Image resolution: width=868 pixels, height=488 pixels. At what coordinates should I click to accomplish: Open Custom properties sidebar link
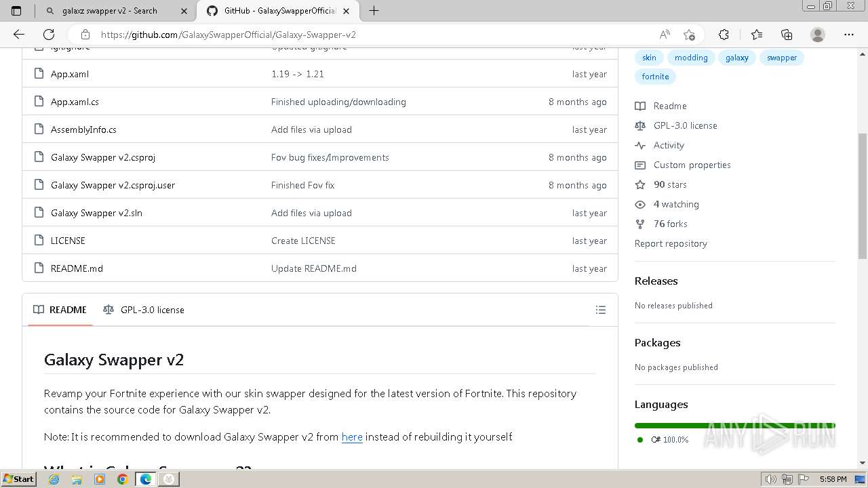[683, 165]
